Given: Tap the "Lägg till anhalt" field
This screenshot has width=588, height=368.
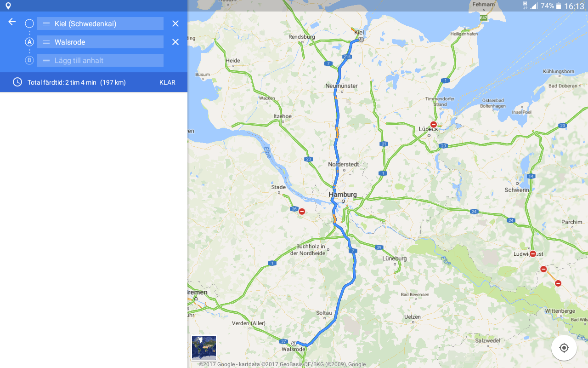Looking at the screenshot, I should coord(100,60).
